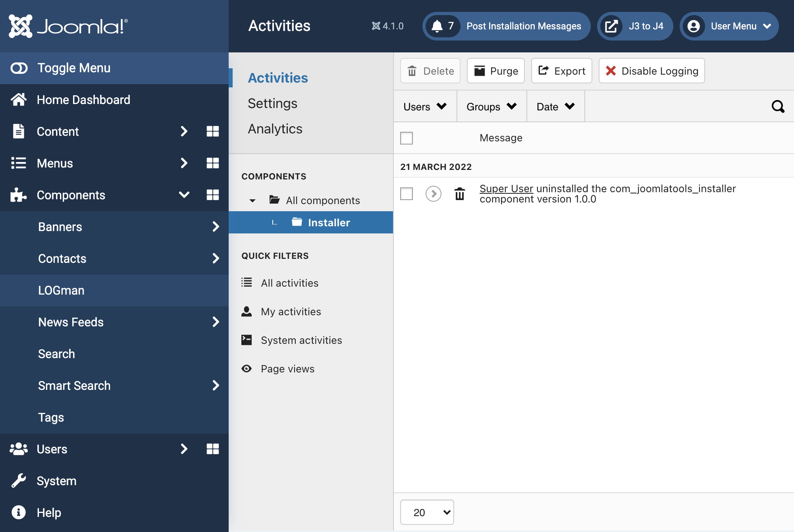Screen dimensions: 794x532
Task: Open notifications bell icon
Action: pyautogui.click(x=437, y=26)
